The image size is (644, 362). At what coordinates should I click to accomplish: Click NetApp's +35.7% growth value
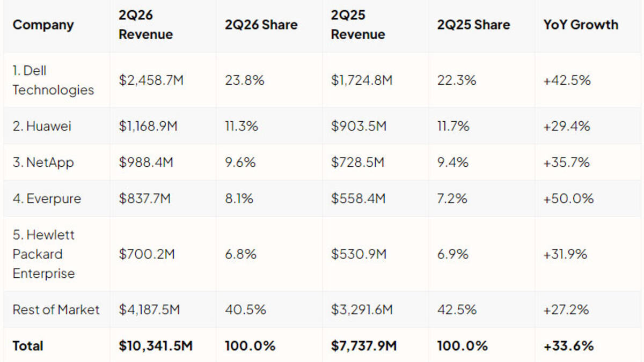pos(567,162)
